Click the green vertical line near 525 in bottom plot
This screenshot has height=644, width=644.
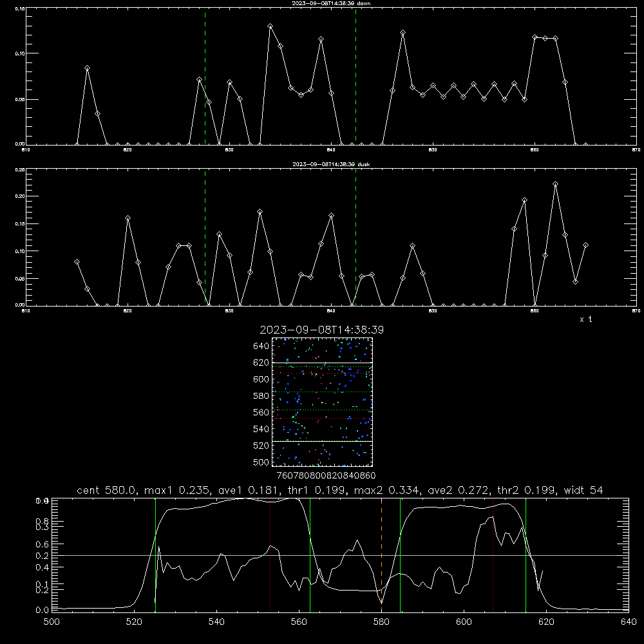coord(155,554)
